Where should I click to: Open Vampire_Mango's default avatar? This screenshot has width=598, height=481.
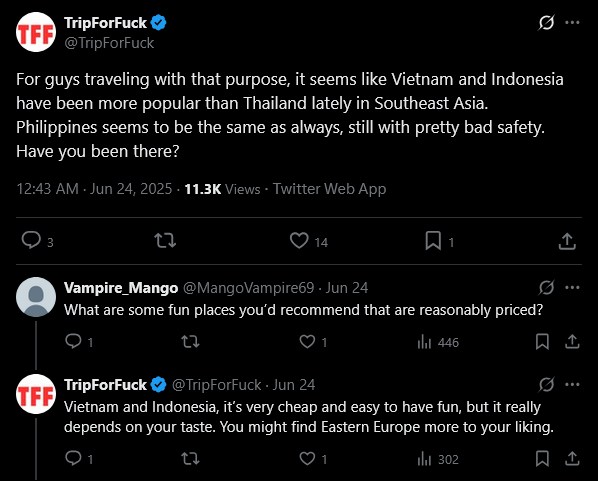(36, 297)
